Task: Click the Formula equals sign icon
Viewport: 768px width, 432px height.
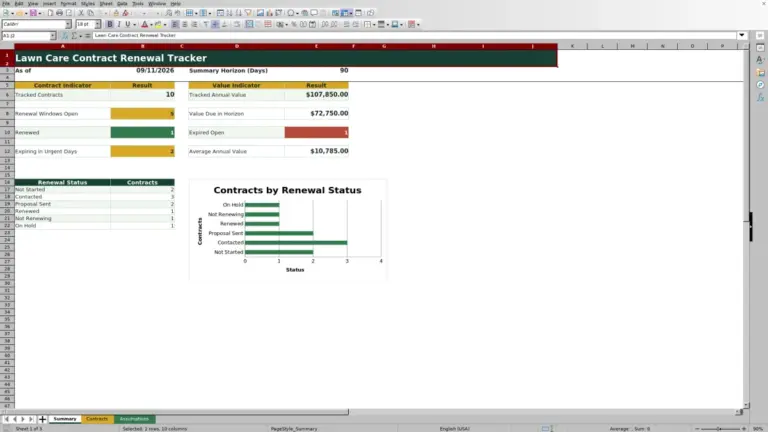Action: click(88, 36)
